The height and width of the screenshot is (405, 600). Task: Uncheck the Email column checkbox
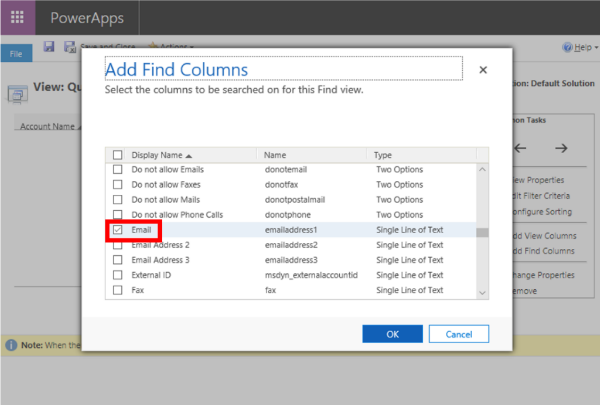118,230
